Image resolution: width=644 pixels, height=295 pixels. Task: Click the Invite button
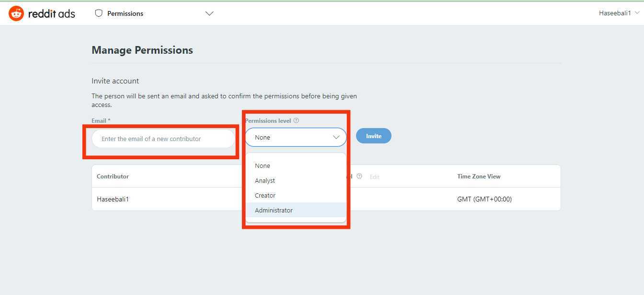click(x=373, y=136)
